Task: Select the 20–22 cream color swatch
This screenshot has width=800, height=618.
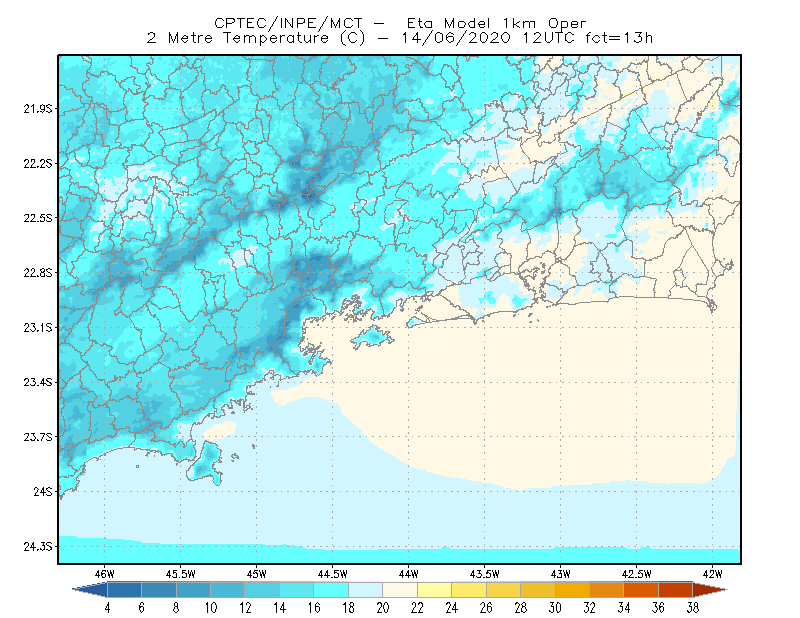Action: (400, 590)
